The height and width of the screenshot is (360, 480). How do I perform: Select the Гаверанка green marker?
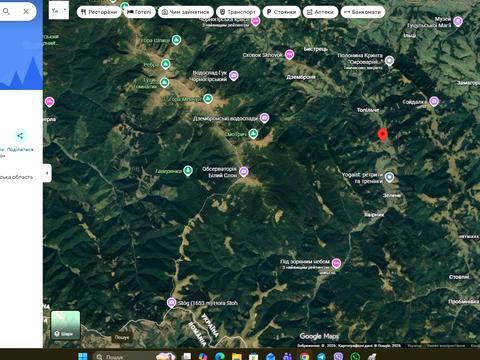188,171
